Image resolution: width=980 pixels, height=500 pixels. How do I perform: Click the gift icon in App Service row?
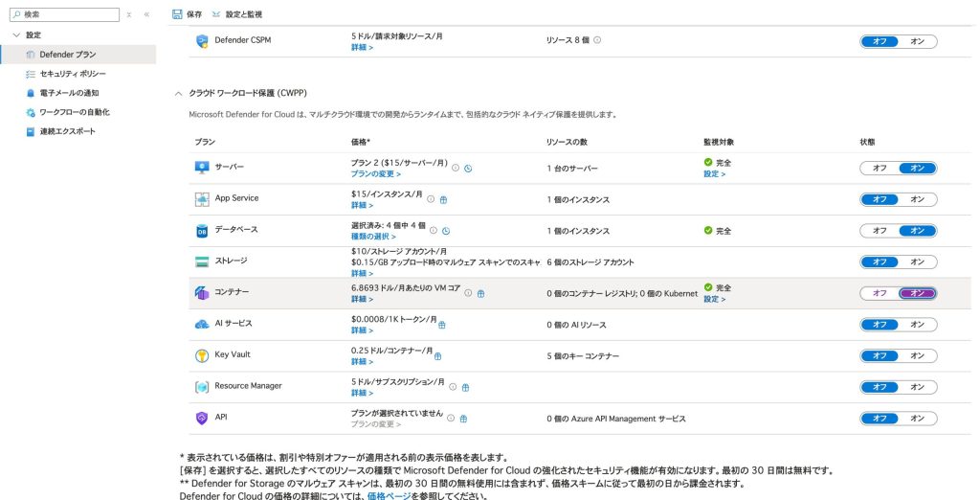point(444,199)
